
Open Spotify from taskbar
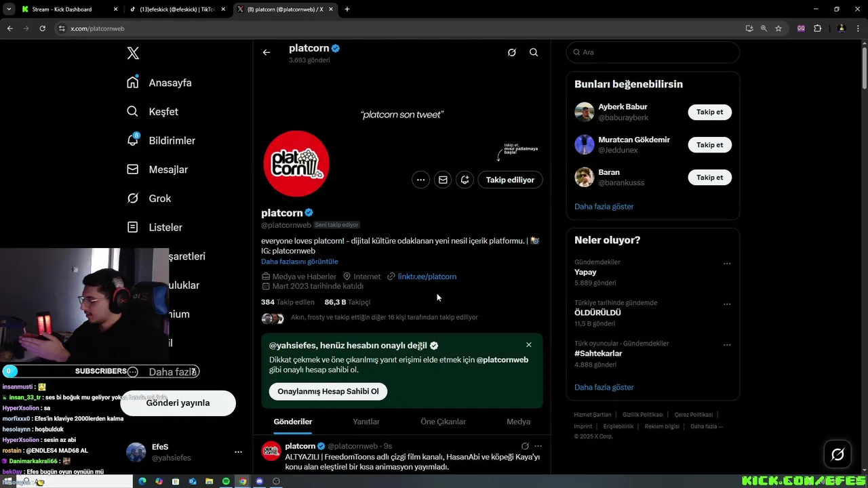[226, 481]
